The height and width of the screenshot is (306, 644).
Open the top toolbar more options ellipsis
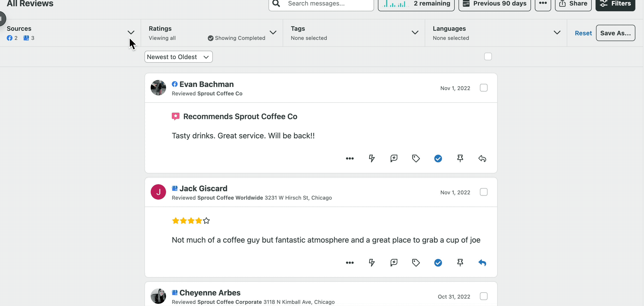coord(543,3)
